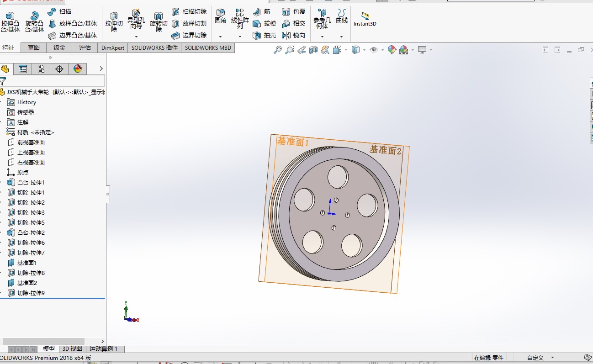Image resolution: width=593 pixels, height=364 pixels.
Task: Switch to the 草图 sketch tab
Action: point(34,47)
